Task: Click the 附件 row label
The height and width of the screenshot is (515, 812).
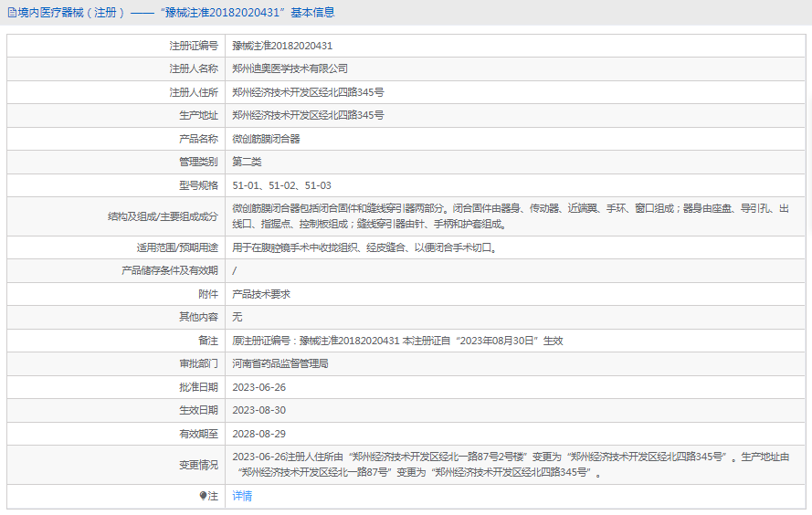Action: pyautogui.click(x=208, y=294)
